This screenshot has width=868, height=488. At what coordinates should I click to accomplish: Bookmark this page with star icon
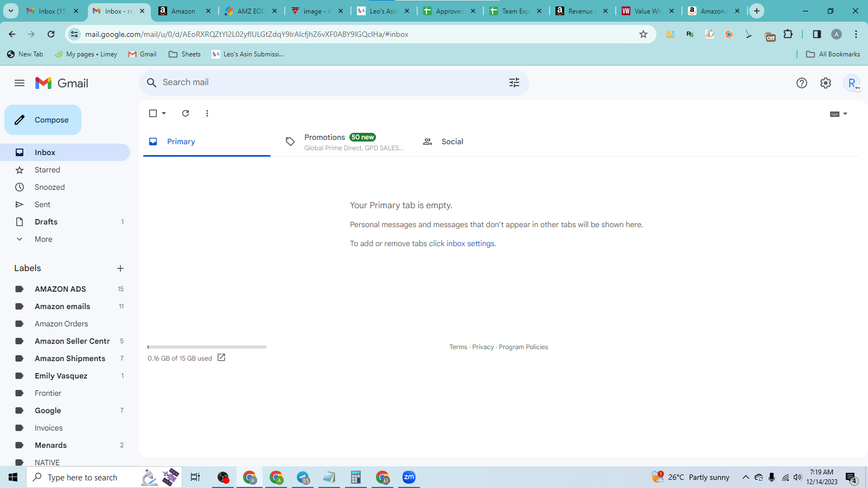643,34
